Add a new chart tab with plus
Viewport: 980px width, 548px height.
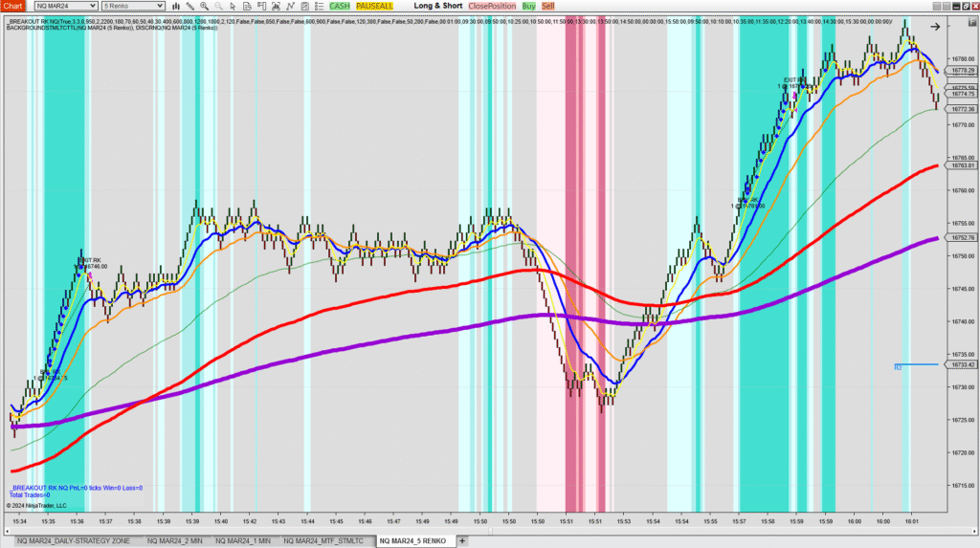[462, 541]
